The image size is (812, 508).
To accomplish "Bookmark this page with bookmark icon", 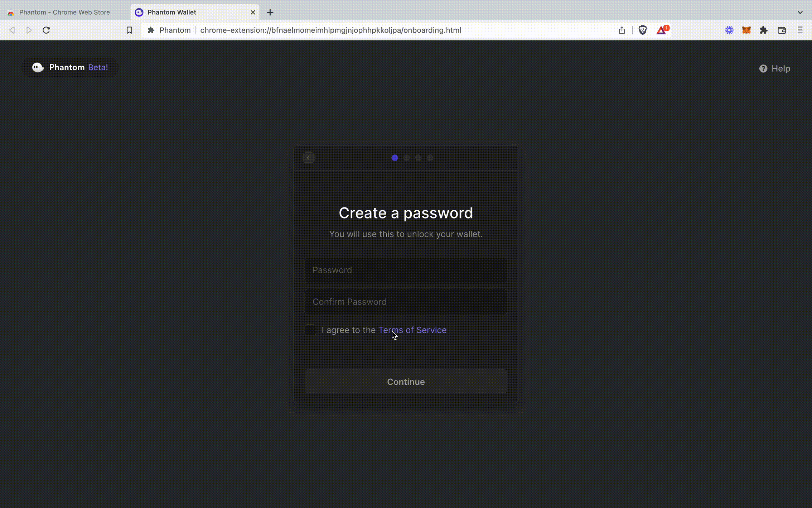I will [129, 30].
